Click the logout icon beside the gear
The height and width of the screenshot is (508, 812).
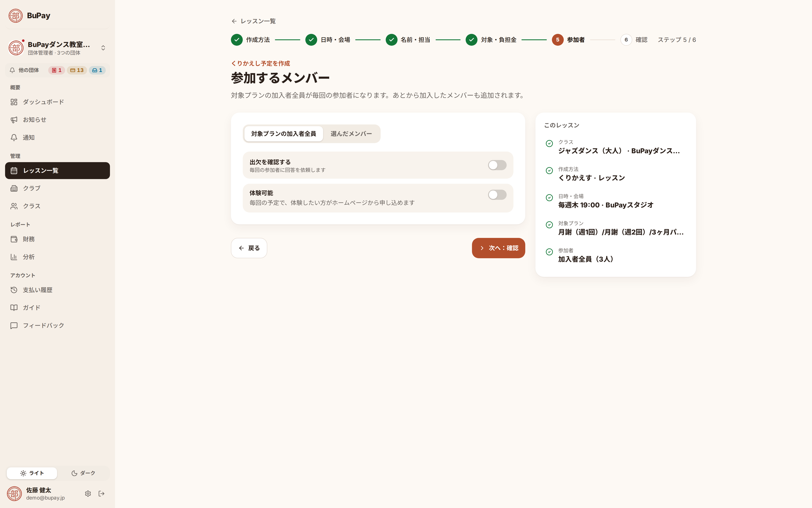click(102, 494)
